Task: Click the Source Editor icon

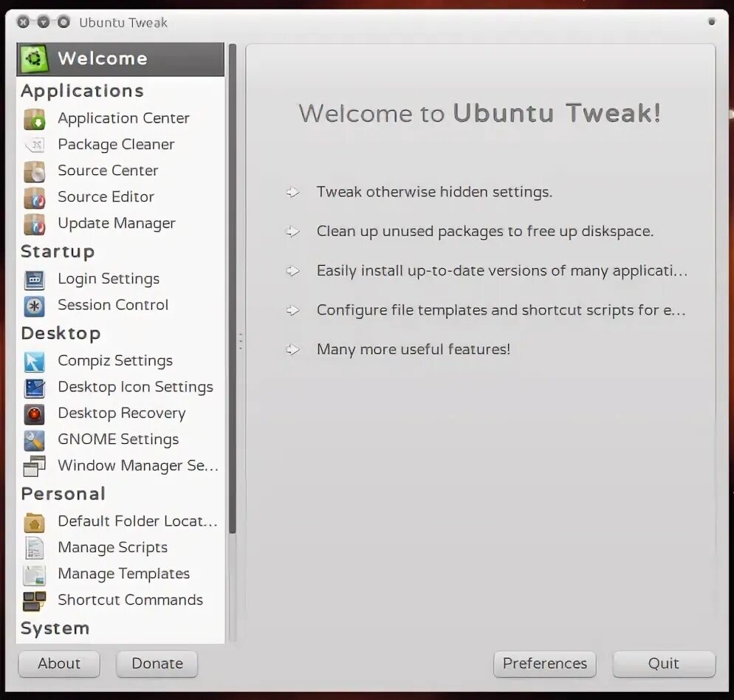Action: (34, 198)
